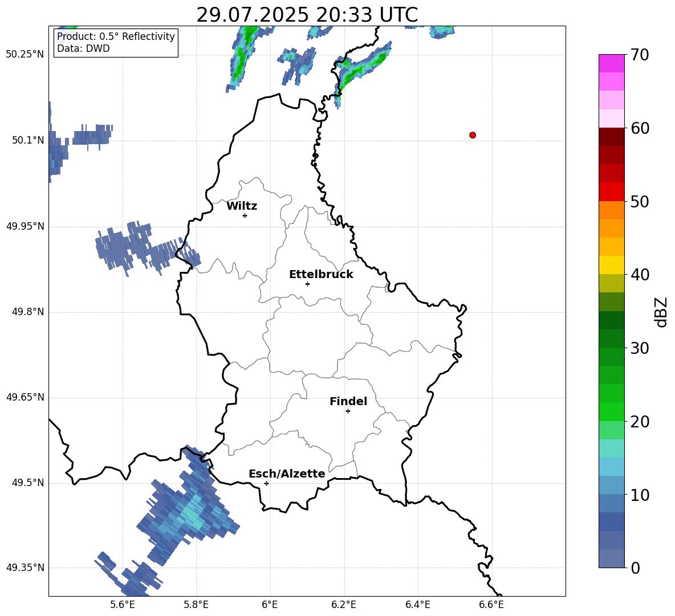Click the red dot marker east of Luxembourg
This screenshot has width=675, height=616.
click(x=473, y=135)
